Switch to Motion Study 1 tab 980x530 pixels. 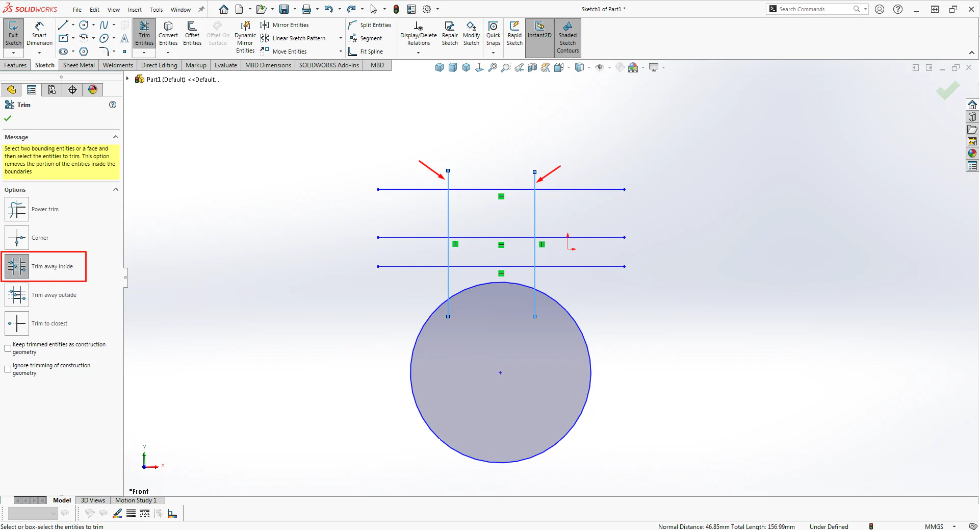click(x=136, y=500)
